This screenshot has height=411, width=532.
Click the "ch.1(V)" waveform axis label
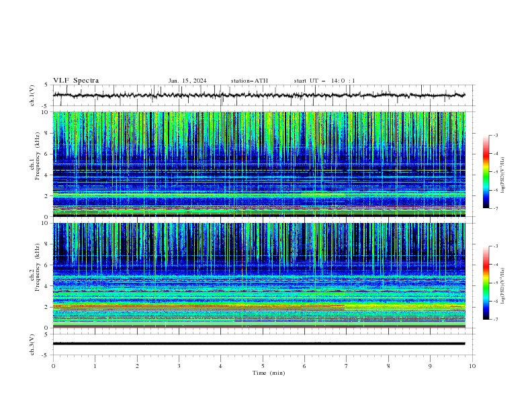click(x=32, y=95)
